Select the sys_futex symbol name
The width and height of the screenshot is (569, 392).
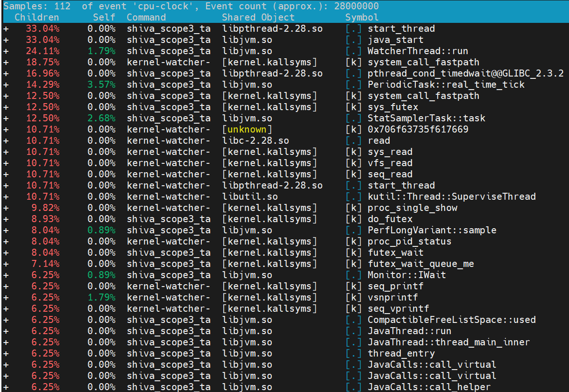pos(393,107)
